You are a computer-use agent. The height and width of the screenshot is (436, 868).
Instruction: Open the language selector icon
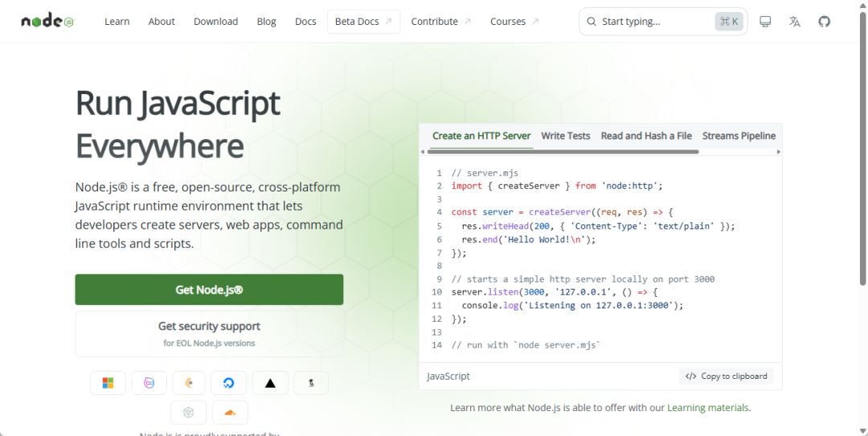(x=794, y=22)
